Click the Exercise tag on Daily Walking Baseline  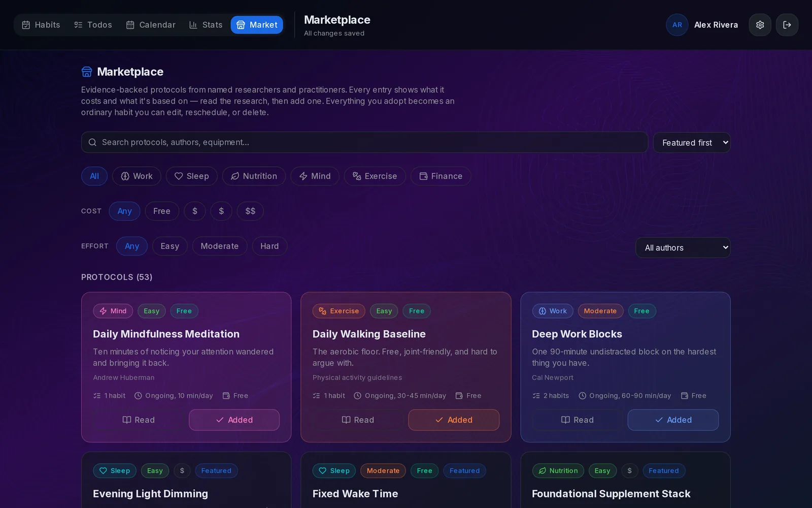pyautogui.click(x=339, y=311)
